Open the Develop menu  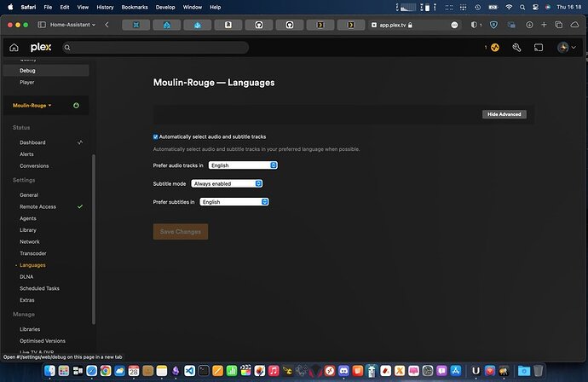coord(165,7)
